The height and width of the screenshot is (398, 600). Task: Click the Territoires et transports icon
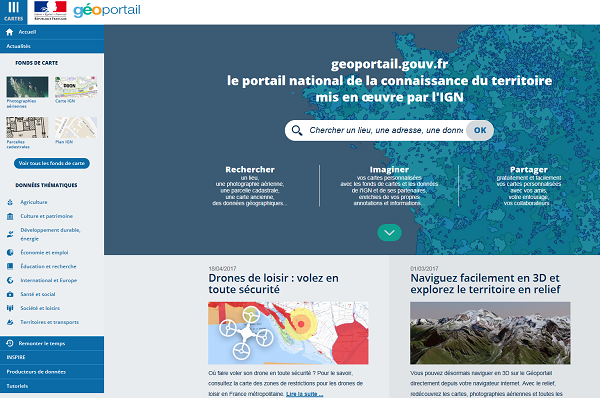coord(10,322)
